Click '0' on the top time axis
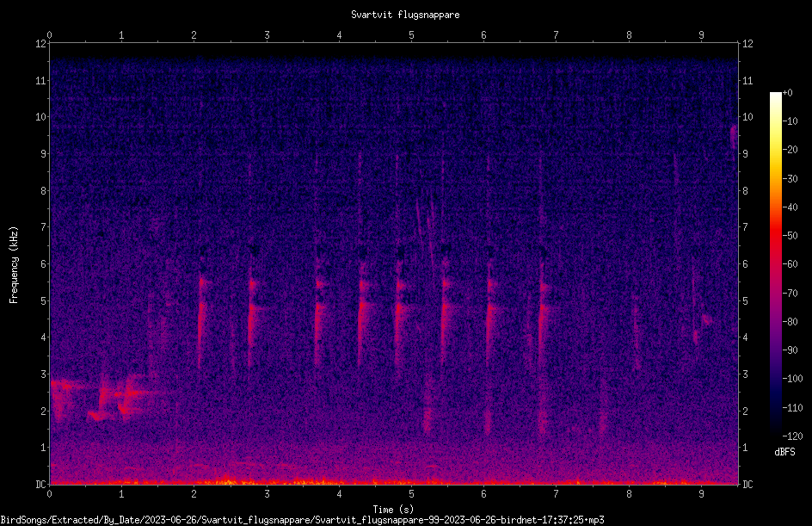 [49, 35]
